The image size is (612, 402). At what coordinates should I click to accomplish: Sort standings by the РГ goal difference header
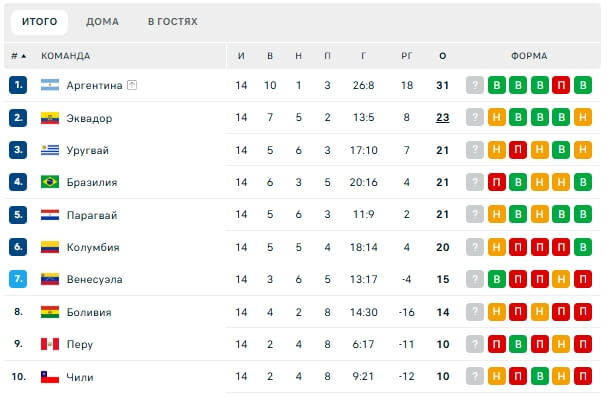point(406,56)
